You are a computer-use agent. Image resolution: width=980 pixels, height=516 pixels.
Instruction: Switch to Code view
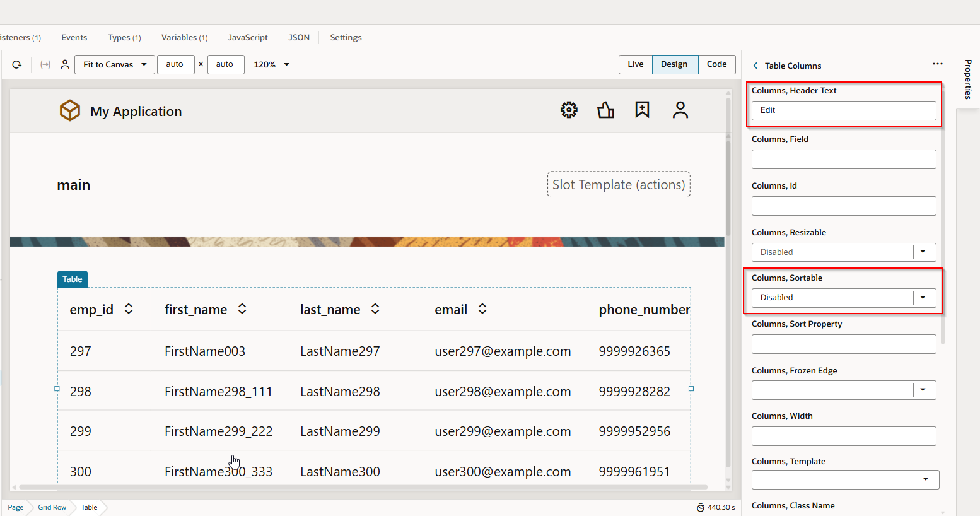coord(716,64)
